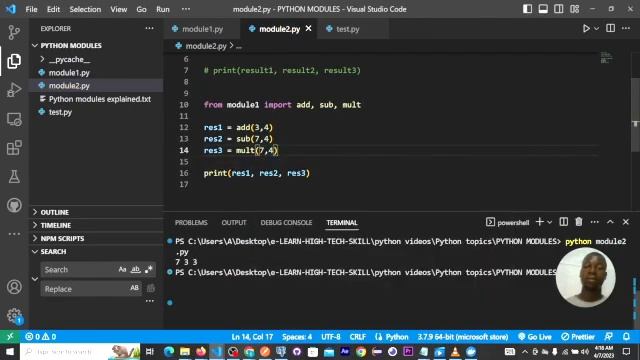Image resolution: width=640 pixels, height=360 pixels.
Task: Open the terminal launch profile dropdown
Action: click(x=549, y=222)
